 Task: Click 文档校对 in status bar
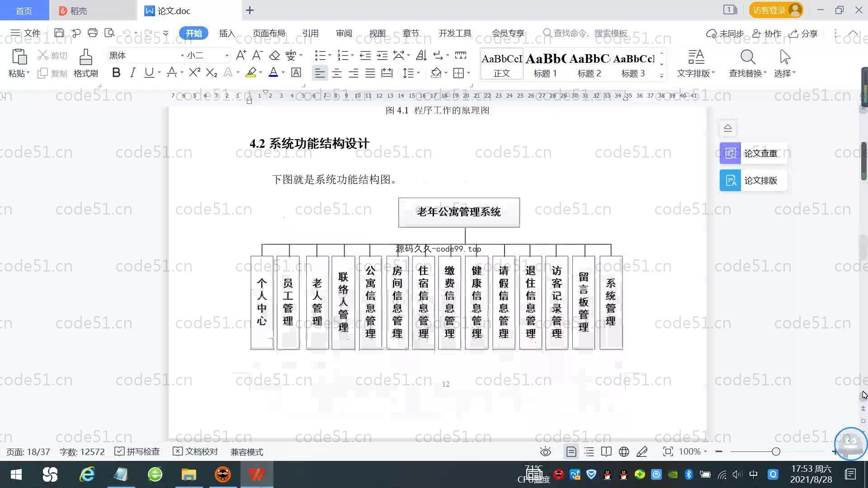point(195,452)
